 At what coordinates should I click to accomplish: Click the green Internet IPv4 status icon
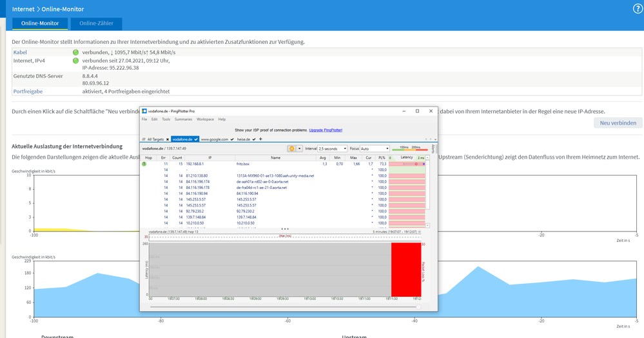[75, 61]
